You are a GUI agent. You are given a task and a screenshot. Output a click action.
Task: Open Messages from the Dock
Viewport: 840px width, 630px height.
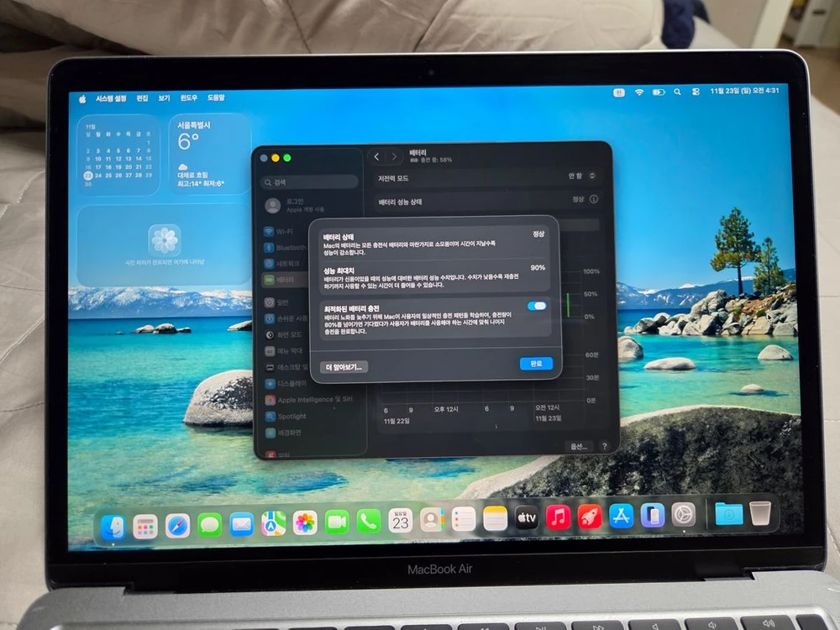(x=209, y=526)
